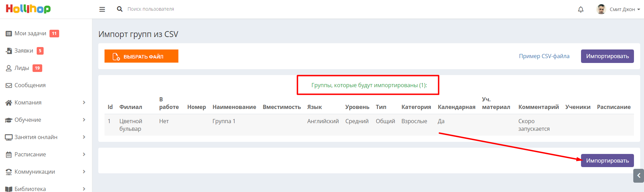The height and width of the screenshot is (192, 644).
Task: Click the Расписание calendar icon
Action: (9, 155)
